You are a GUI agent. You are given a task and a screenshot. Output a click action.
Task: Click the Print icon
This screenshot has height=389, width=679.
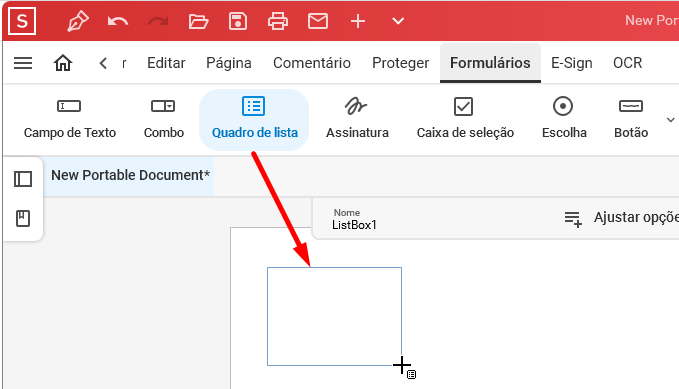click(x=278, y=21)
